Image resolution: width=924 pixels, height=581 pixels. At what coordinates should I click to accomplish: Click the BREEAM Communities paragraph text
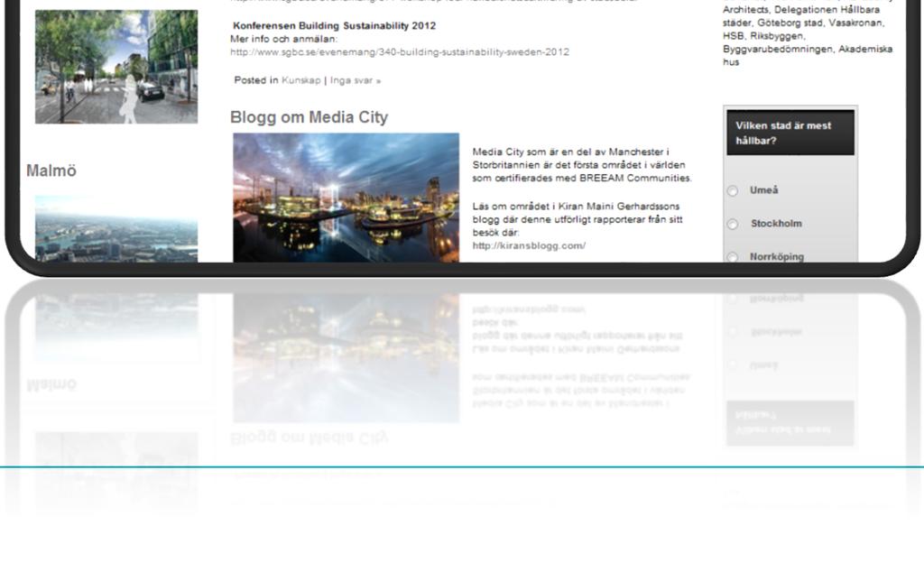click(582, 165)
